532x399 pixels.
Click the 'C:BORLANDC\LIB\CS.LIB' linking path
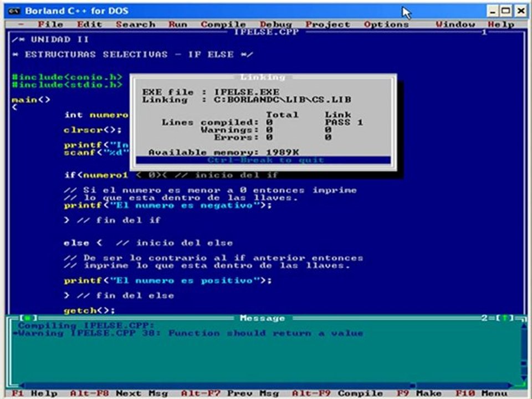[x=282, y=100]
